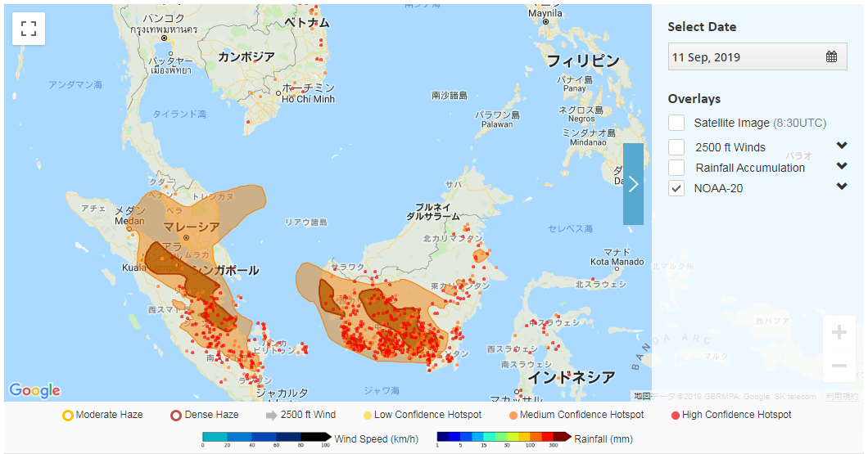Click the Google logo on map

[35, 390]
